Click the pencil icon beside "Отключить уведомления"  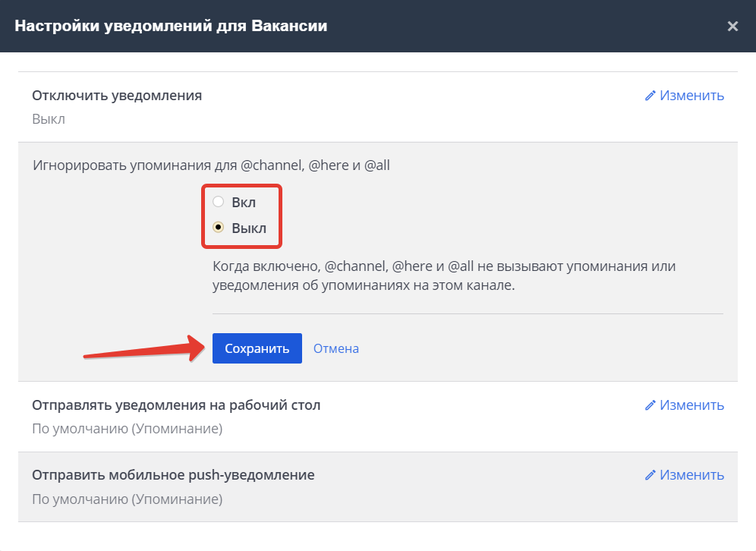650,95
